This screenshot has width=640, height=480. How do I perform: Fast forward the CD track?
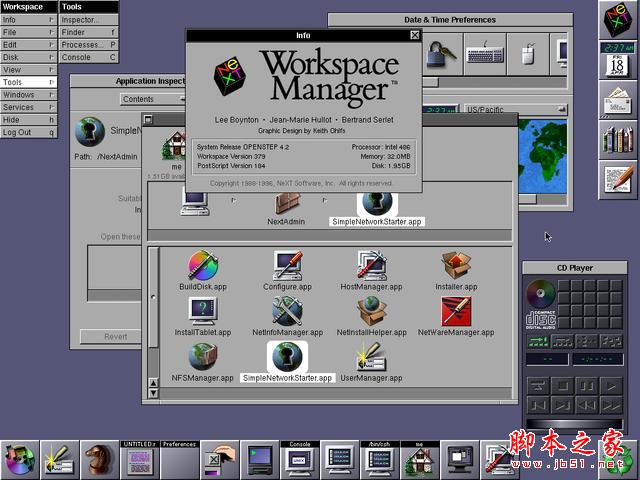coord(611,405)
